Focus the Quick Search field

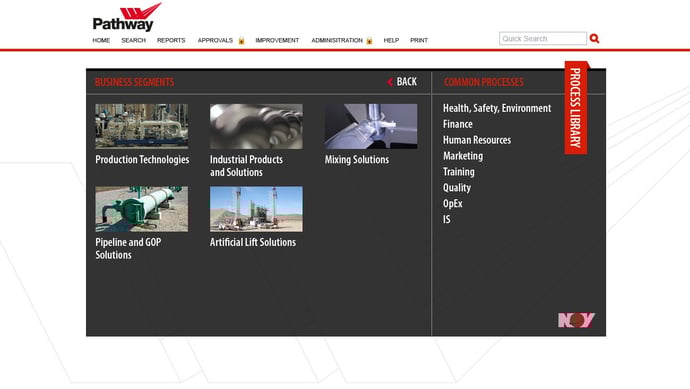(x=543, y=39)
